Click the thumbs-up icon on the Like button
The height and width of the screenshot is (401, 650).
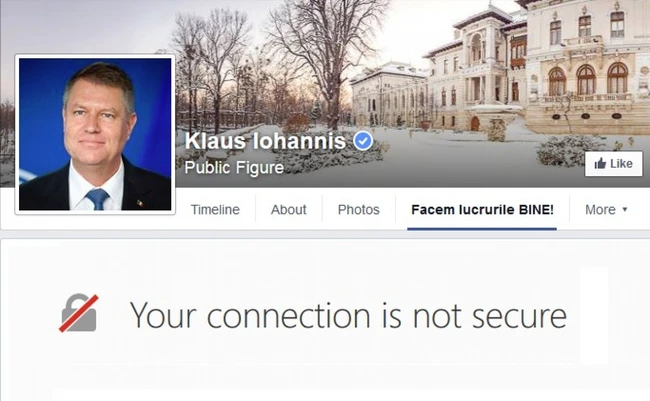[600, 164]
